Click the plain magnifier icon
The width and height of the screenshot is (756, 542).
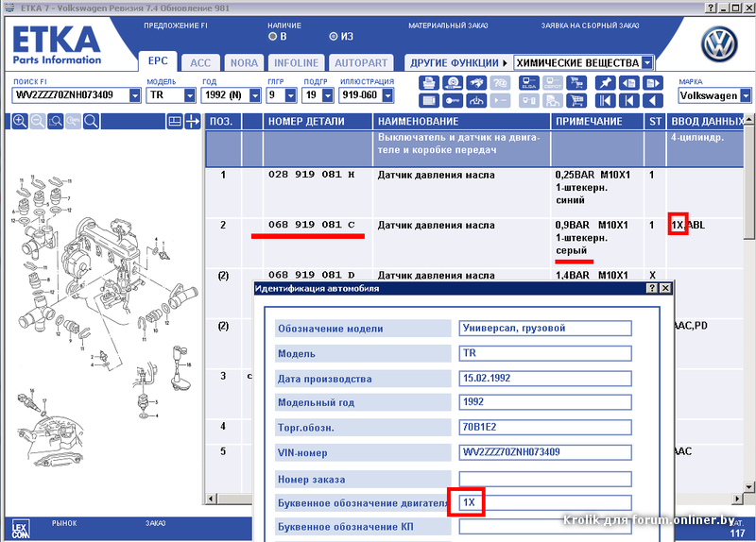[91, 122]
